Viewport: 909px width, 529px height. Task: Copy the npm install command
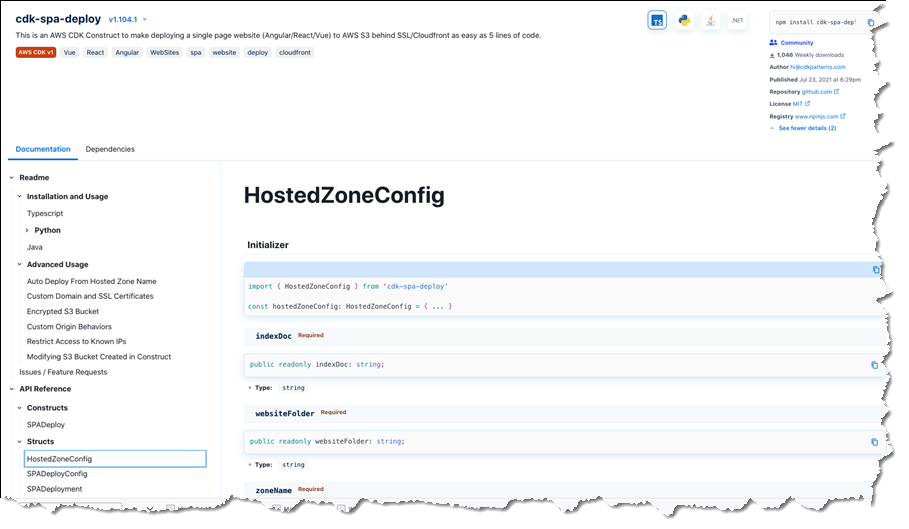pos(871,23)
